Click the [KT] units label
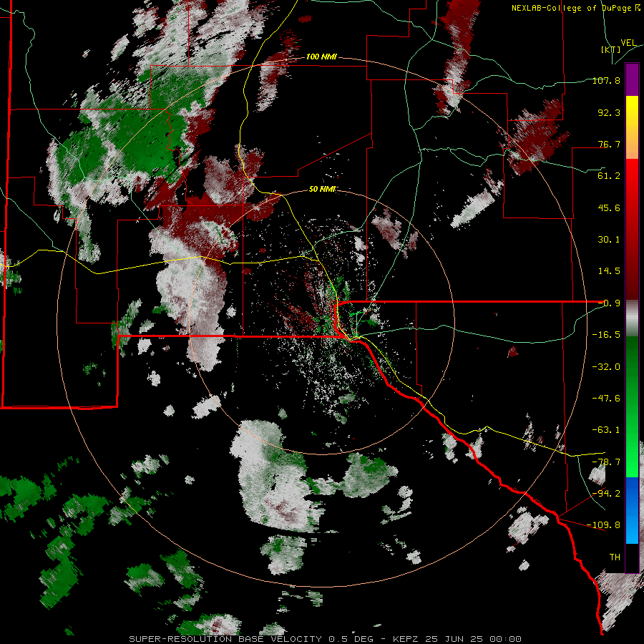The height and width of the screenshot is (644, 644). pyautogui.click(x=610, y=49)
